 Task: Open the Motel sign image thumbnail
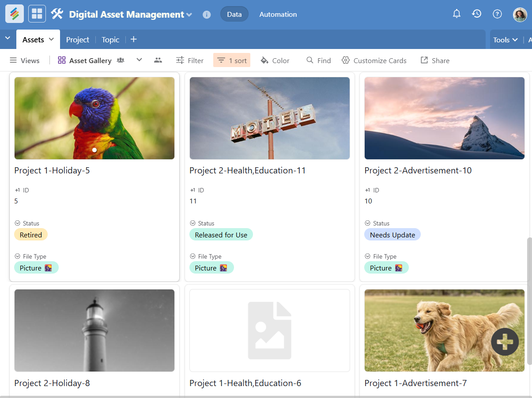tap(269, 118)
